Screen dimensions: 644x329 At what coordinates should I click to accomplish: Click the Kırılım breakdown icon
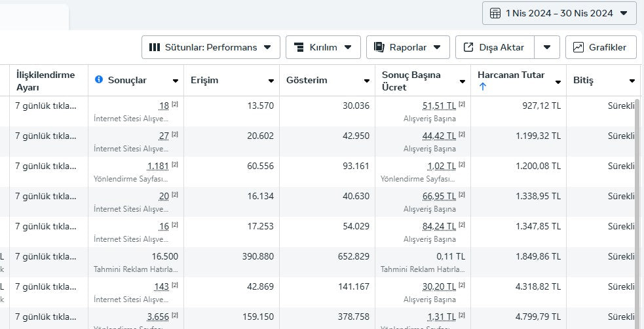299,47
